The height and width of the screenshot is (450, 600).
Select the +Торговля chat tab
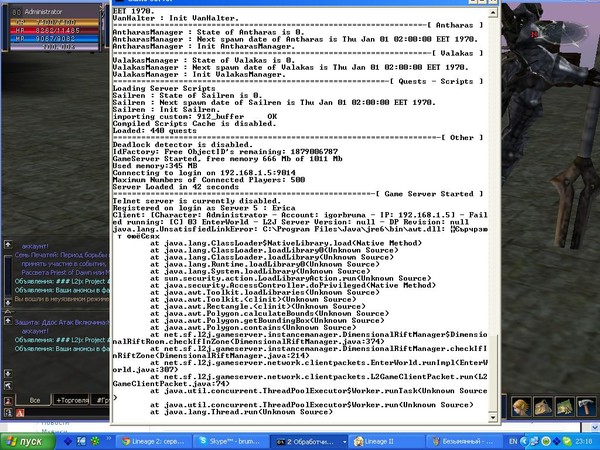tap(72, 400)
